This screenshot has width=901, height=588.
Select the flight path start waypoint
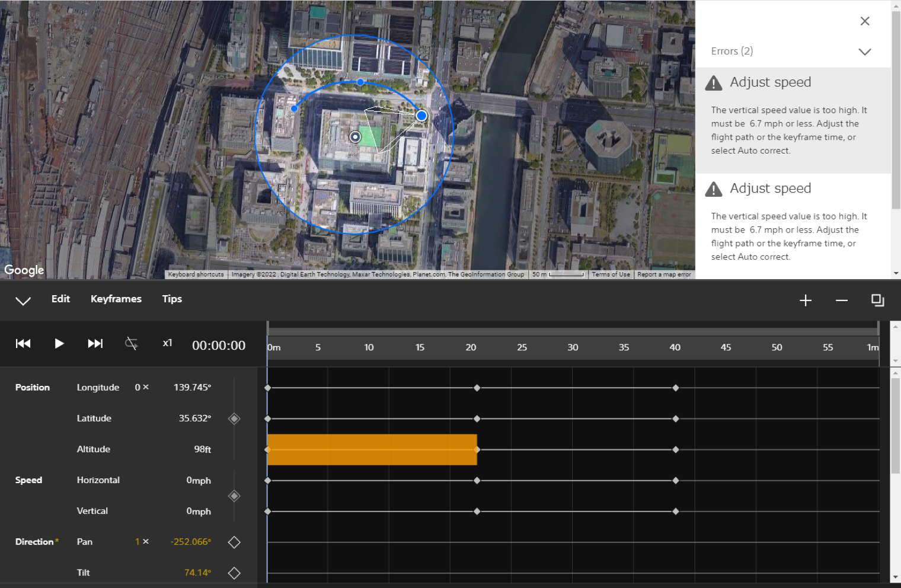pos(294,108)
